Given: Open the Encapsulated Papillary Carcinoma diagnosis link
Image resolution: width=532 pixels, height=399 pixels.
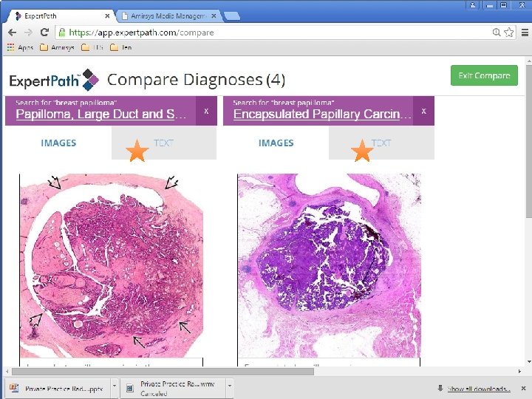Looking at the screenshot, I should (x=322, y=114).
